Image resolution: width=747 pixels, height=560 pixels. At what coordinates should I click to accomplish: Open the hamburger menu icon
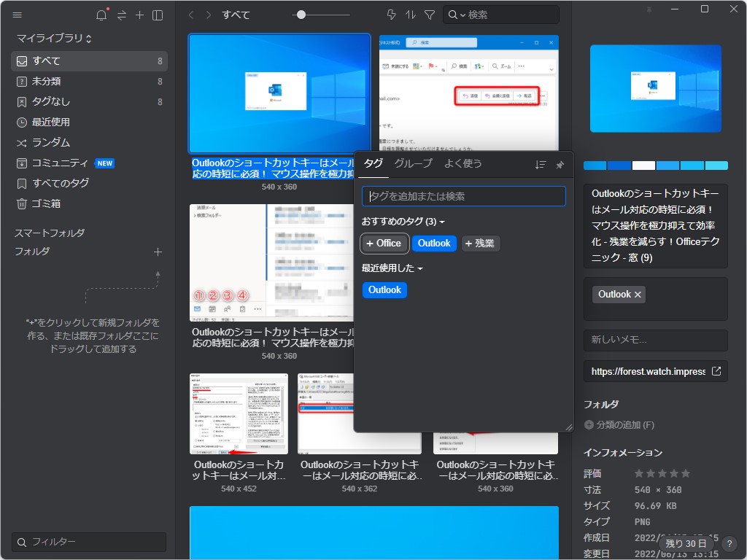(17, 15)
